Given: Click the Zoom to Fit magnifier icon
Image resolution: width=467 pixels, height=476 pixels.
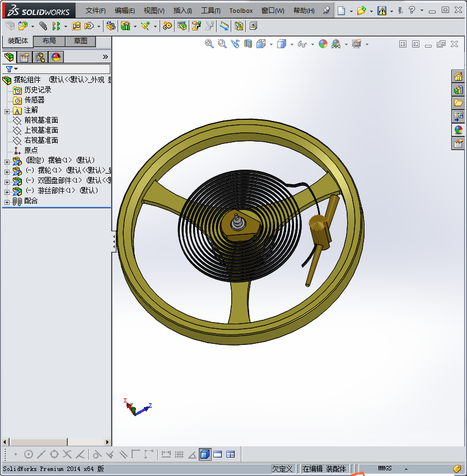Looking at the screenshot, I should pyautogui.click(x=209, y=44).
